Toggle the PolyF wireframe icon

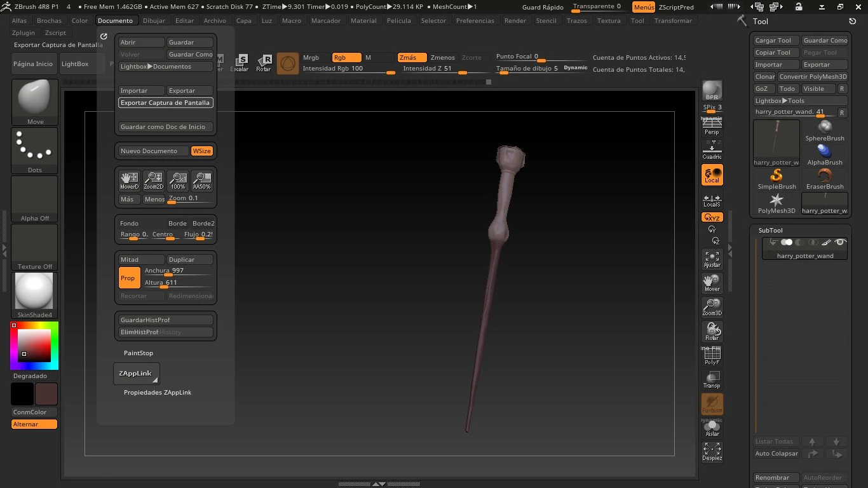tap(712, 356)
